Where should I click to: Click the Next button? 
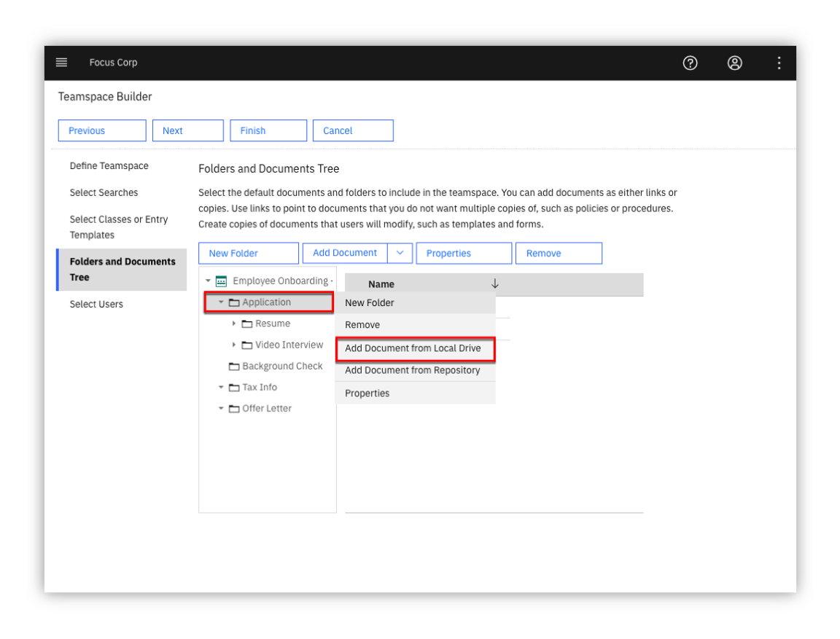[188, 130]
